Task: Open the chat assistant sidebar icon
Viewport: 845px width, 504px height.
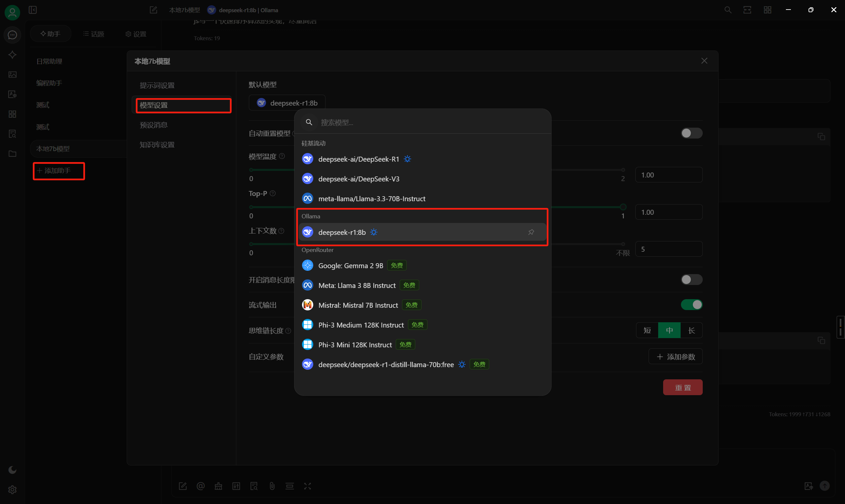Action: 13,35
